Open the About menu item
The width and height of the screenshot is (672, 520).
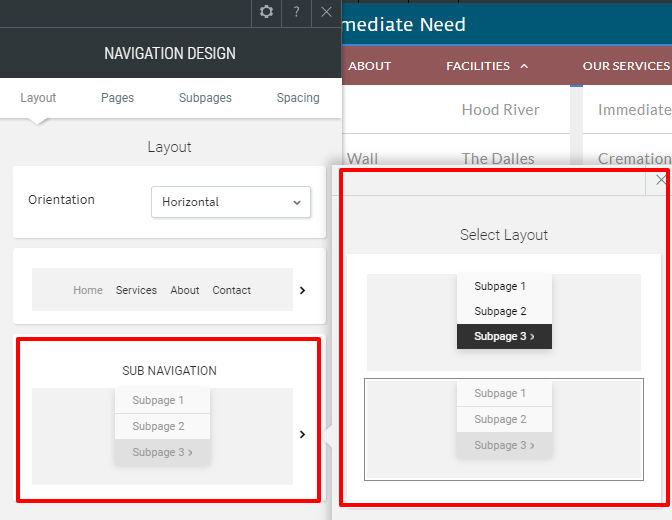[x=369, y=66]
